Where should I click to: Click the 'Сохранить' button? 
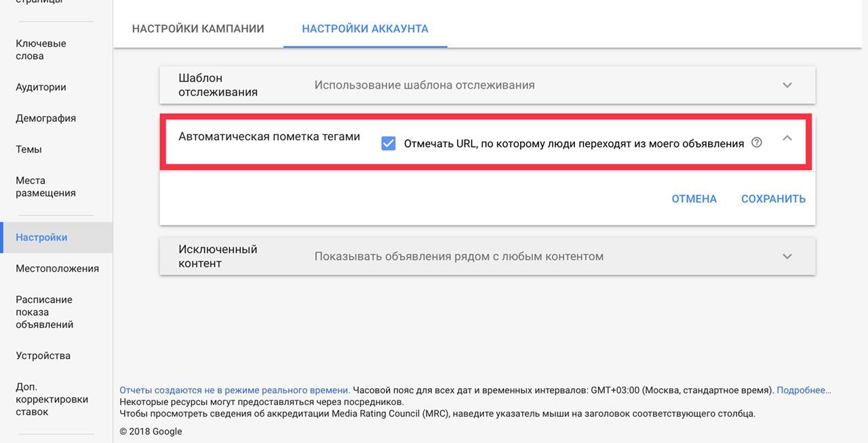774,198
